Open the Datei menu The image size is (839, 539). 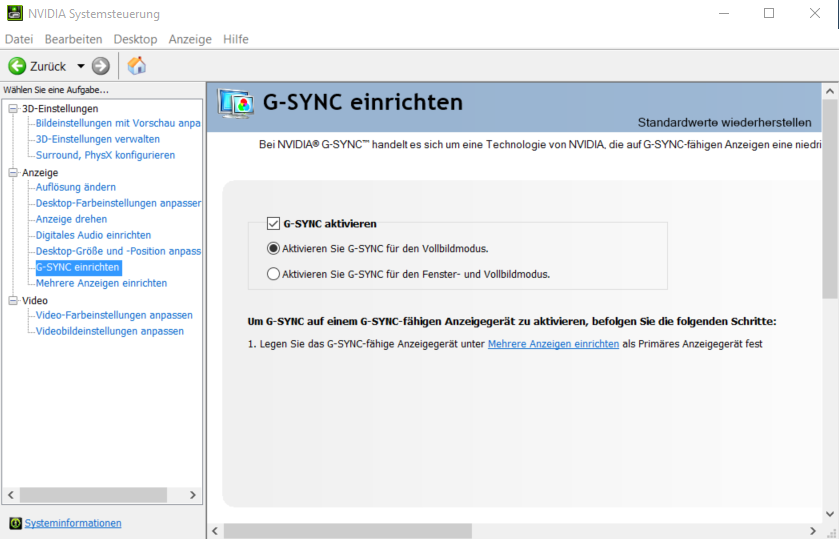(x=19, y=39)
